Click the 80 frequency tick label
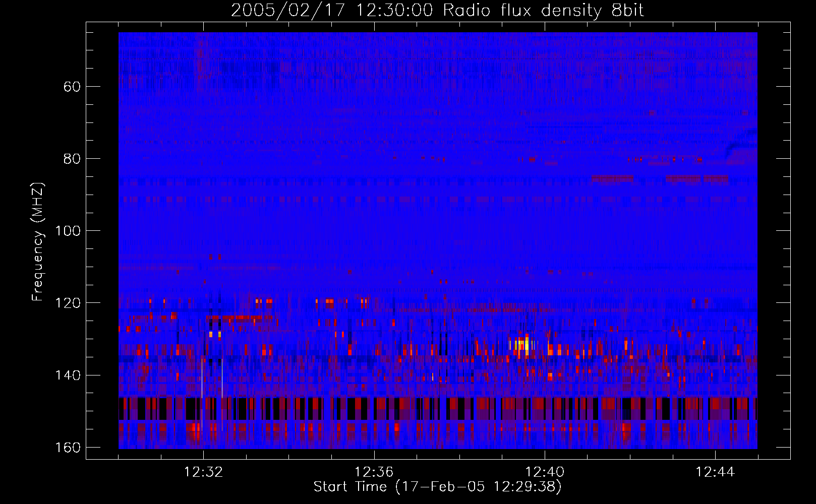 [x=72, y=159]
